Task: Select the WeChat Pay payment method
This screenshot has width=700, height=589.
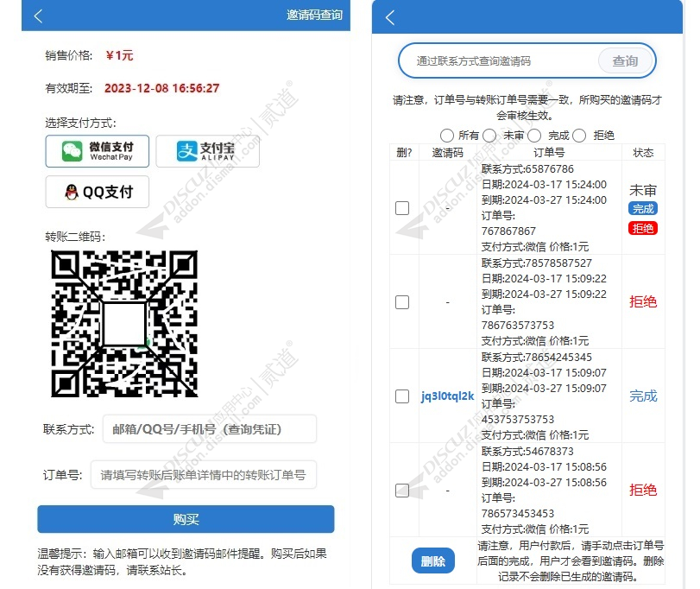Action: point(97,150)
